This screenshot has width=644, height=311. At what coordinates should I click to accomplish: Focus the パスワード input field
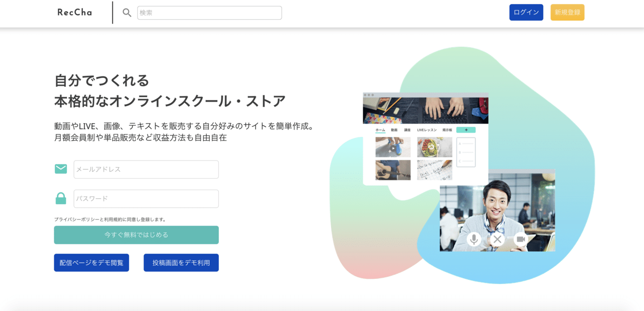click(146, 198)
